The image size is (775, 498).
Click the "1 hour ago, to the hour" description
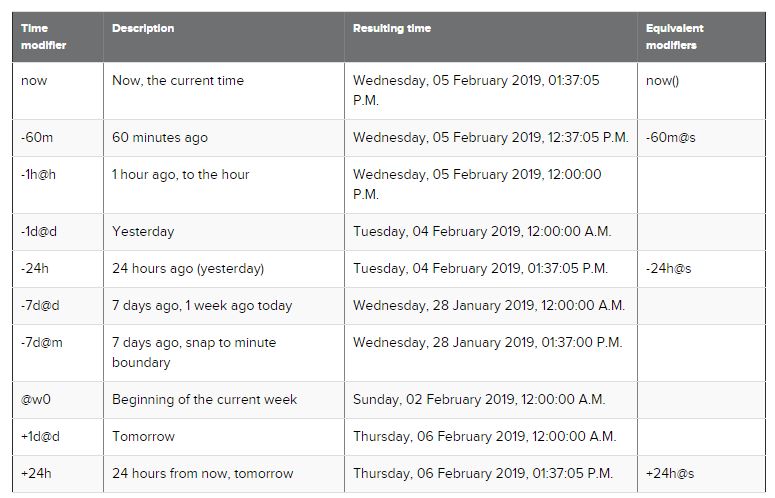coord(181,175)
